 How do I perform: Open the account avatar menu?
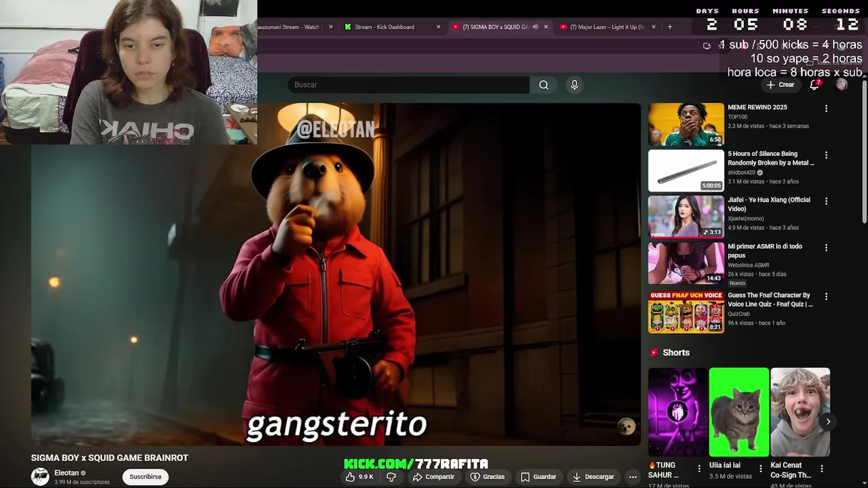pyautogui.click(x=842, y=85)
